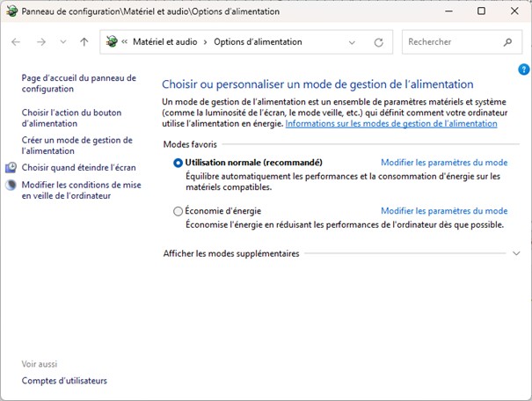Open Choisir l'action du bouton d'alimentation

click(71, 118)
